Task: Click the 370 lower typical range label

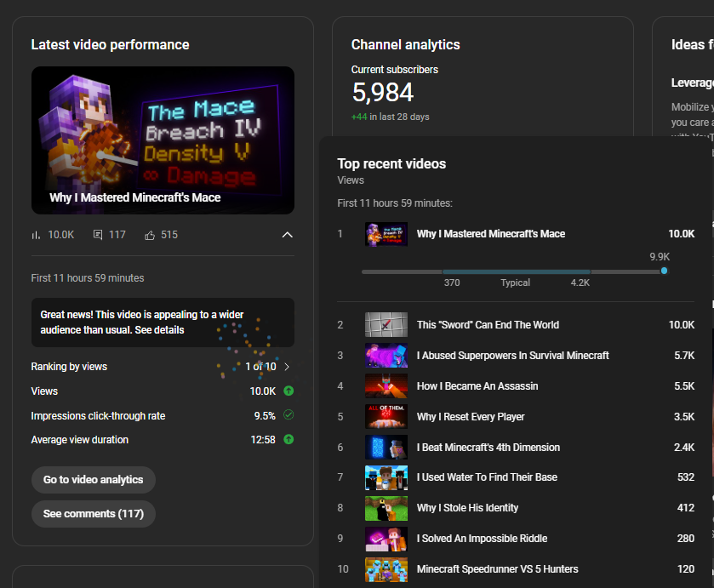Action: 452,283
